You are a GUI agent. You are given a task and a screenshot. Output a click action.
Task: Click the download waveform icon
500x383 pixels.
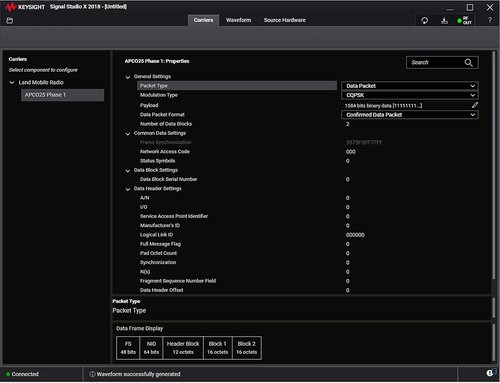coord(444,21)
